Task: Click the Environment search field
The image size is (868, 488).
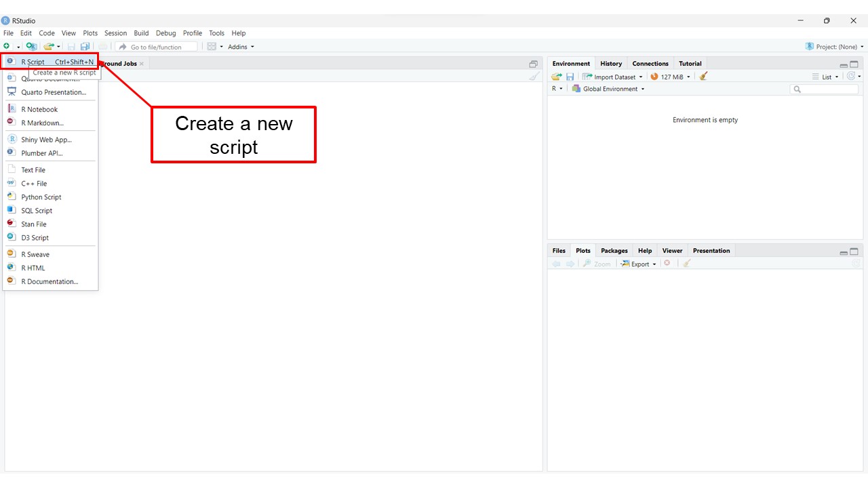Action: [x=824, y=89]
